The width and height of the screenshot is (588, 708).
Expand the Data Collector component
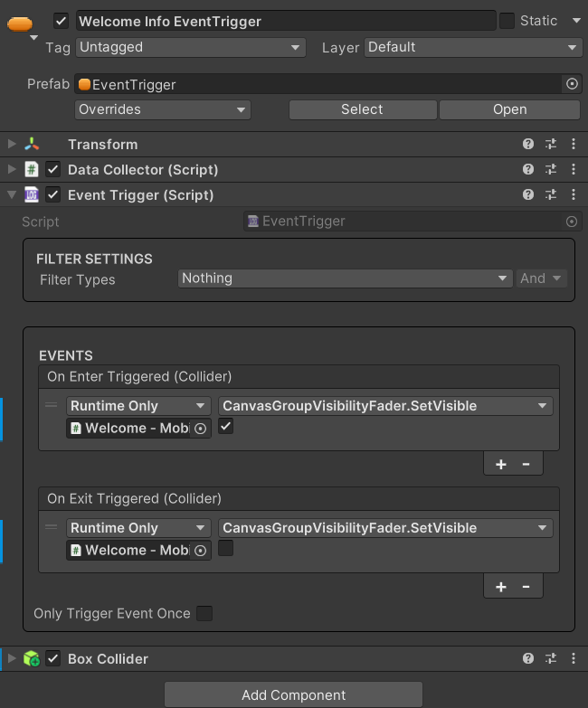12,169
